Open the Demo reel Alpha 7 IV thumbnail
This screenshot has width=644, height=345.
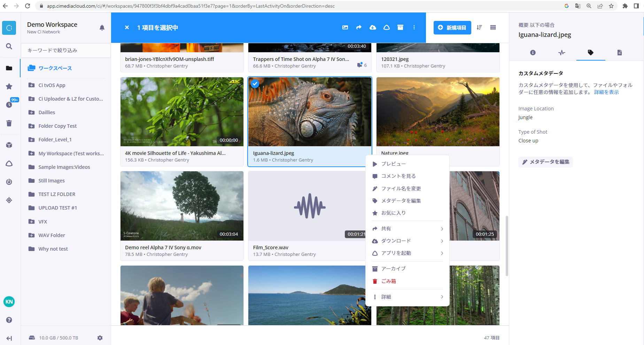point(182,206)
